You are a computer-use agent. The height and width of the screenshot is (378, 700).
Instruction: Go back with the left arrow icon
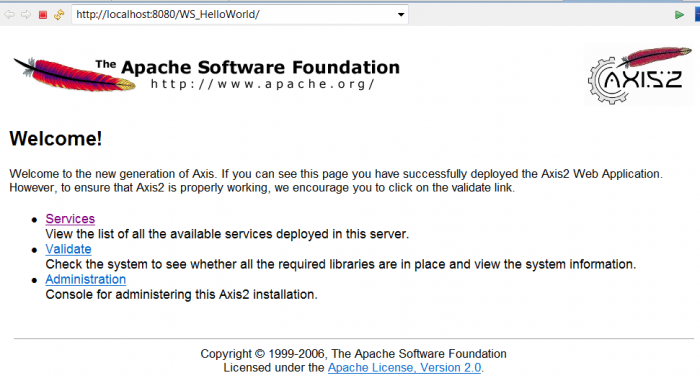coord(9,15)
